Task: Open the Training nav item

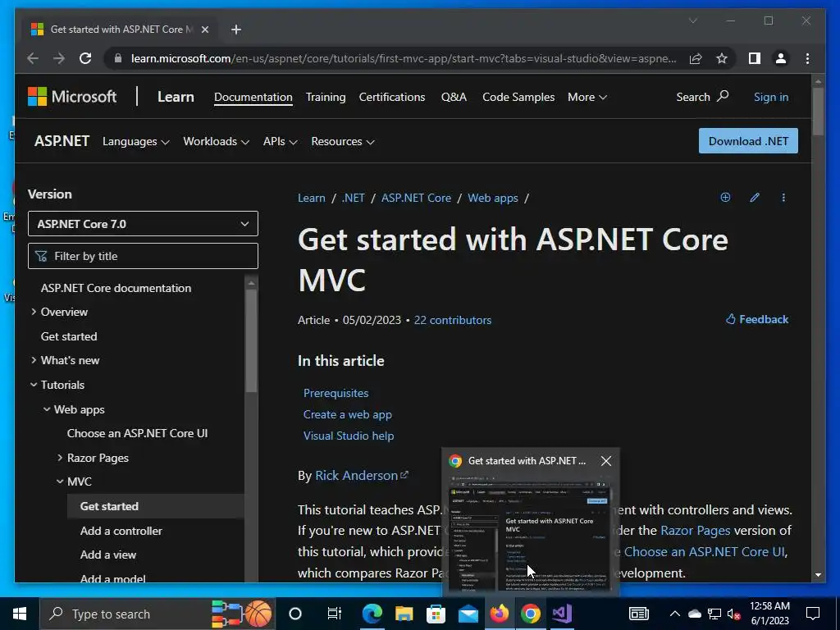Action: point(326,97)
